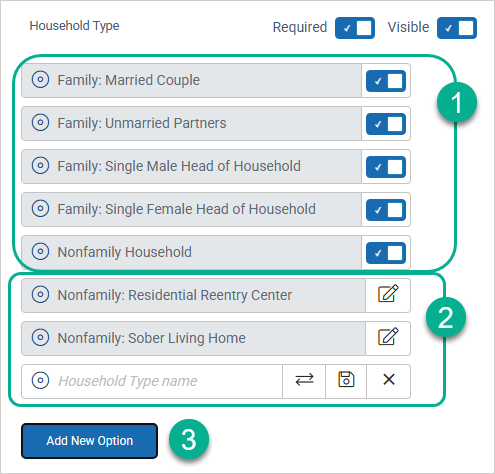Toggle the Visible switch
The height and width of the screenshot is (474, 495).
457,28
